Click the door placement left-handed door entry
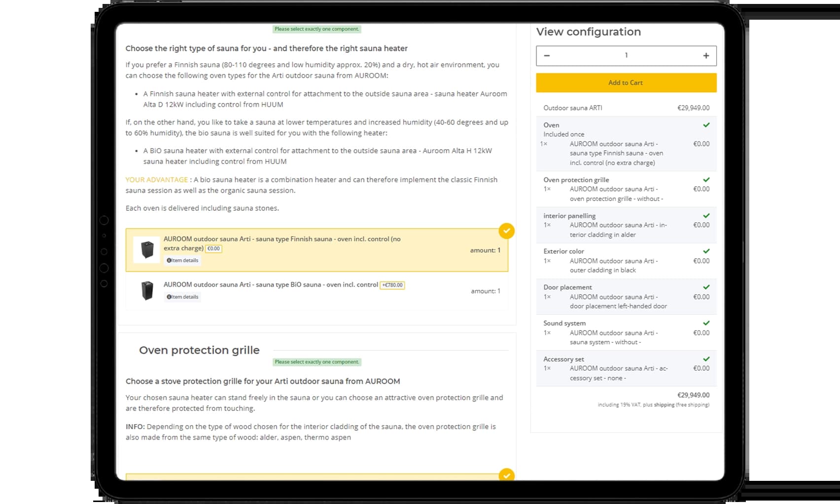 click(618, 302)
